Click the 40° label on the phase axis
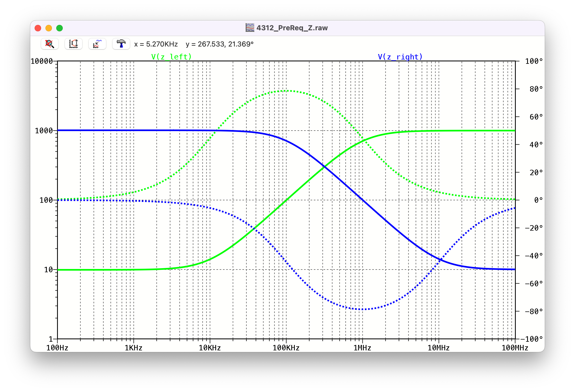The height and width of the screenshot is (392, 575). (x=536, y=145)
